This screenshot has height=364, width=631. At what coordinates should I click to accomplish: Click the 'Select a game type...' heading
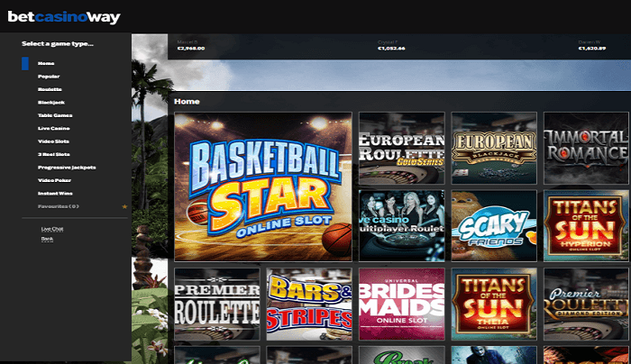(x=58, y=43)
